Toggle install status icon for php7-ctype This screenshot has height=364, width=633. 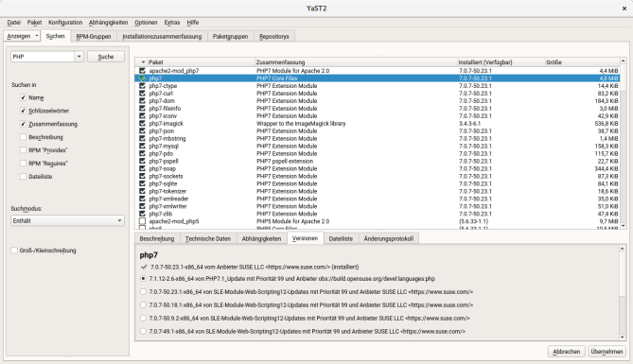142,85
